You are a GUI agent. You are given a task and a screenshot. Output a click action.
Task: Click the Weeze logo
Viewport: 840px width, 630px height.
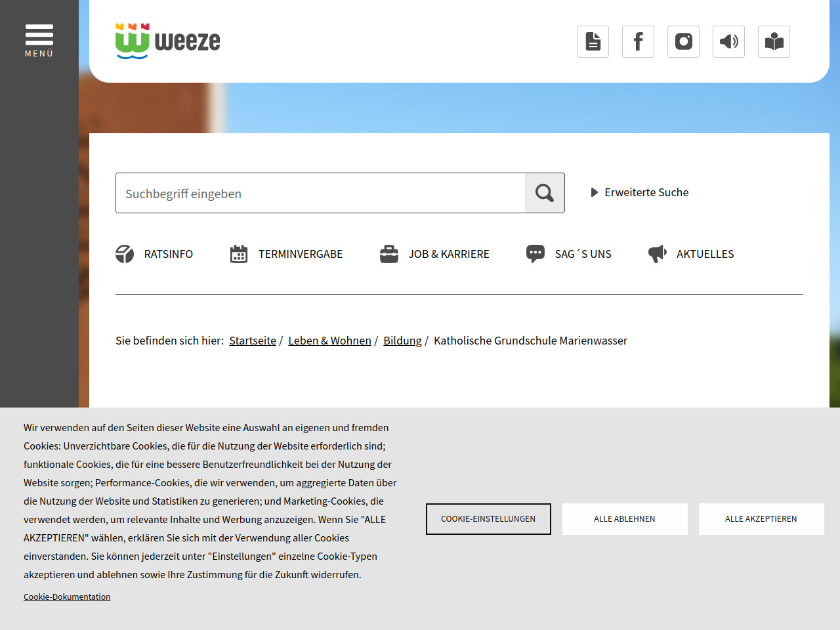(x=168, y=41)
